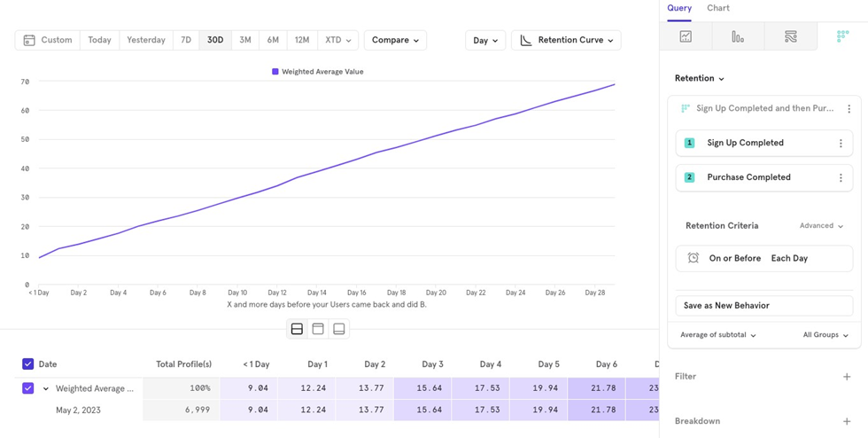Open options menu for Purchase Completed step
The width and height of the screenshot is (868, 438).
pyautogui.click(x=841, y=178)
